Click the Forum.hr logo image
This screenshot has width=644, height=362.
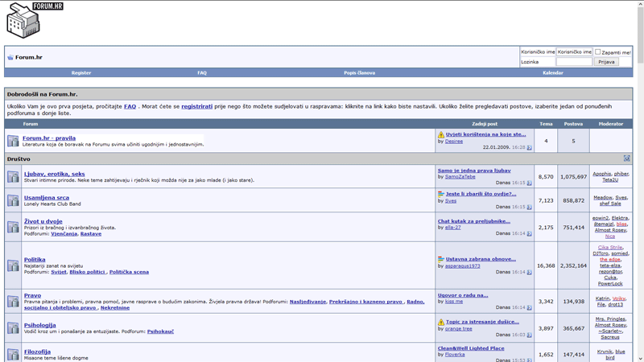point(35,20)
